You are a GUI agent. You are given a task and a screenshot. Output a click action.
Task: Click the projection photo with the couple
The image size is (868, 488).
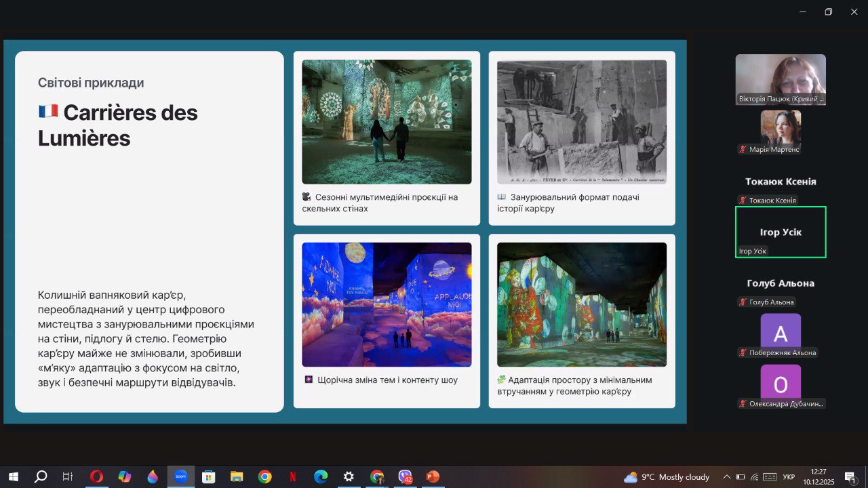[x=387, y=122]
